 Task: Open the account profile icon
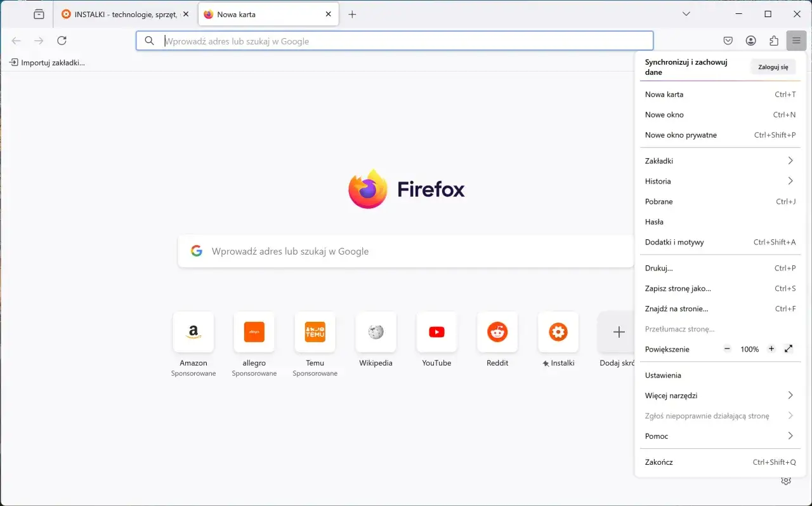(750, 40)
